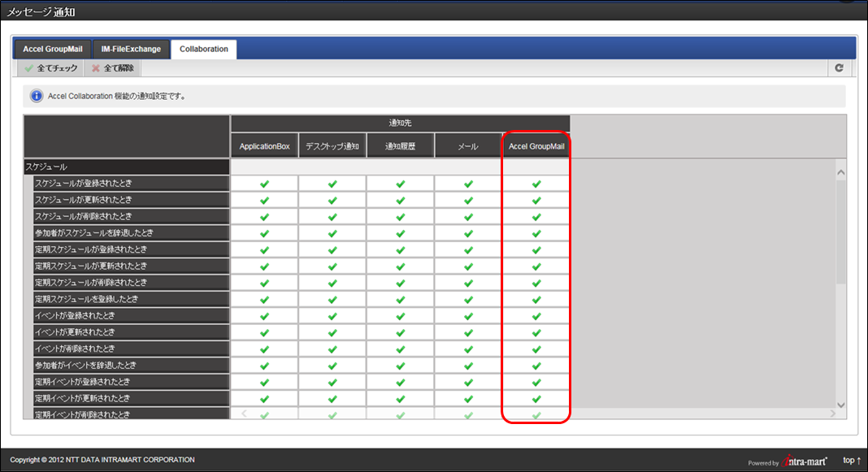
Task: Toggle 通知履歴 for スケジュールが削除されたとき
Action: click(x=400, y=217)
